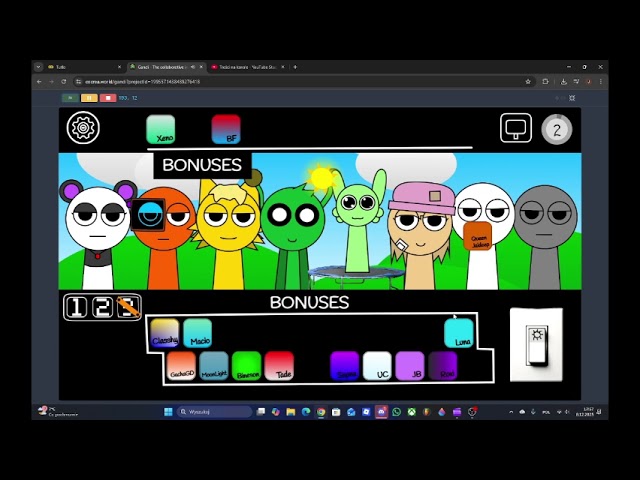This screenshot has height=480, width=640.
Task: Open the tab search dropdown arrow
Action: (x=38, y=67)
